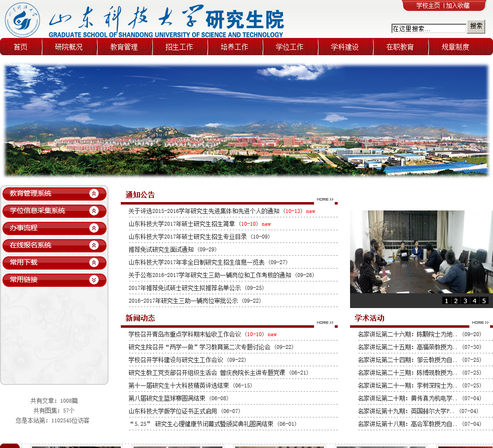Open 名家讲坛第二十五期 高福荣教授 link

[408, 347]
